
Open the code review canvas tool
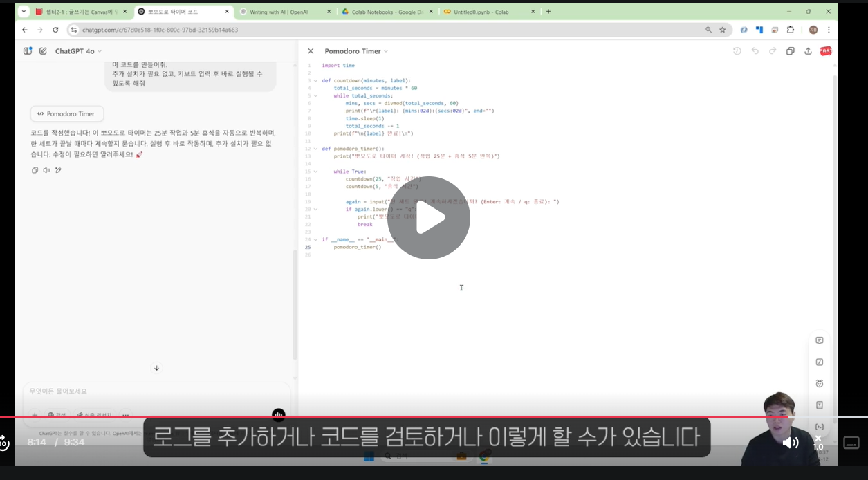click(x=820, y=427)
